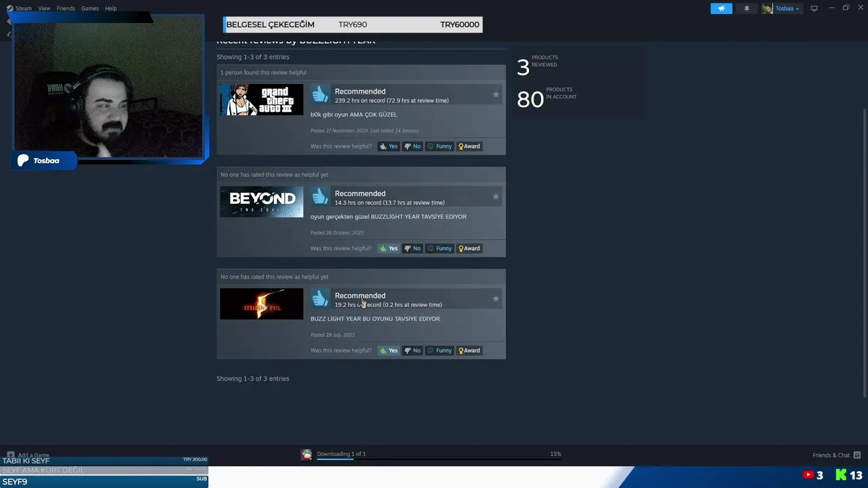Open the Grand Theft Auto III game thumbnail
This screenshot has height=488, width=868.
click(262, 100)
